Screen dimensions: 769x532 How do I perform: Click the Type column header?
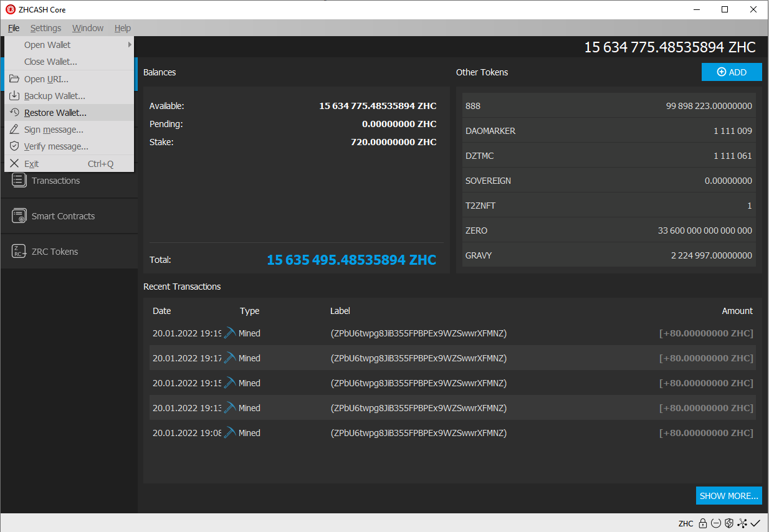coord(249,311)
